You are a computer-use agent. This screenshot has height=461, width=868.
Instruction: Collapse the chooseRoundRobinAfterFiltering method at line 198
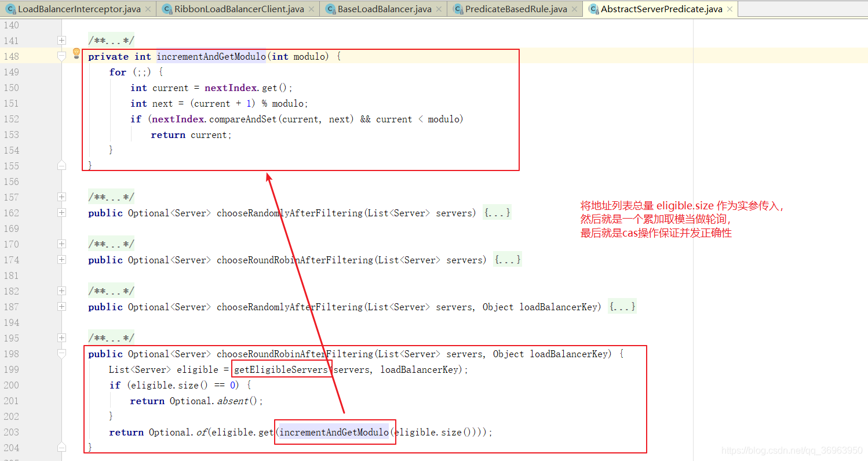click(x=61, y=354)
